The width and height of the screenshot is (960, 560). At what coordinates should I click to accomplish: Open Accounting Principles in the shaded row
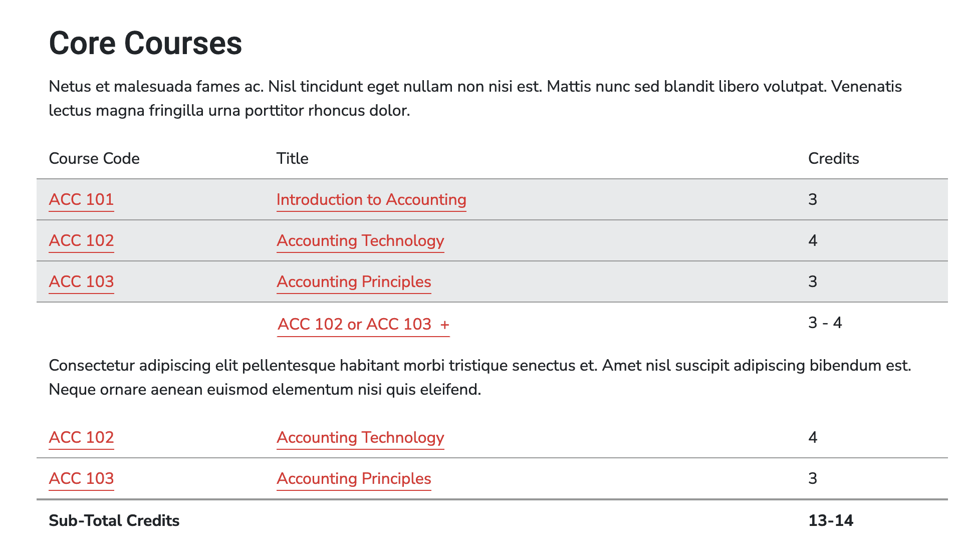tap(354, 282)
